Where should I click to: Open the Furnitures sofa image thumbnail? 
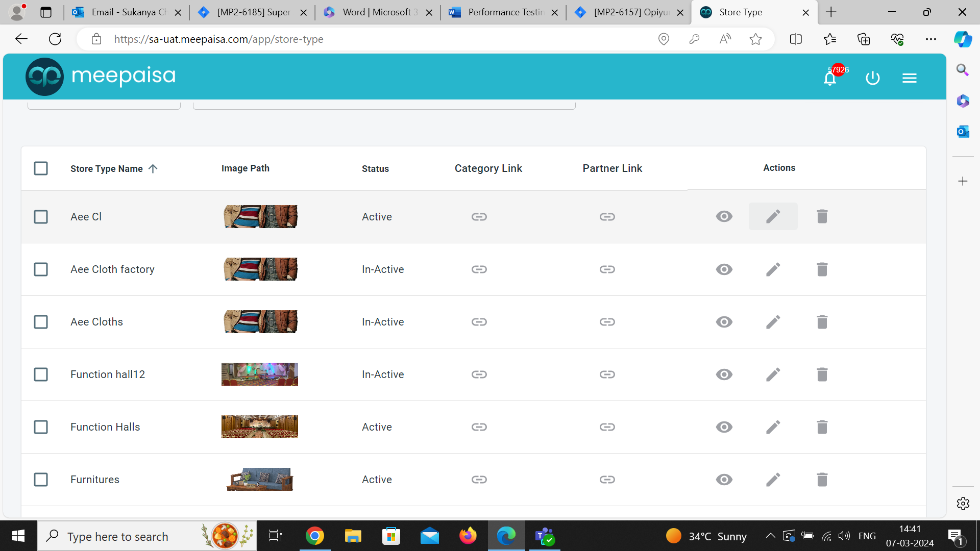[x=260, y=480]
